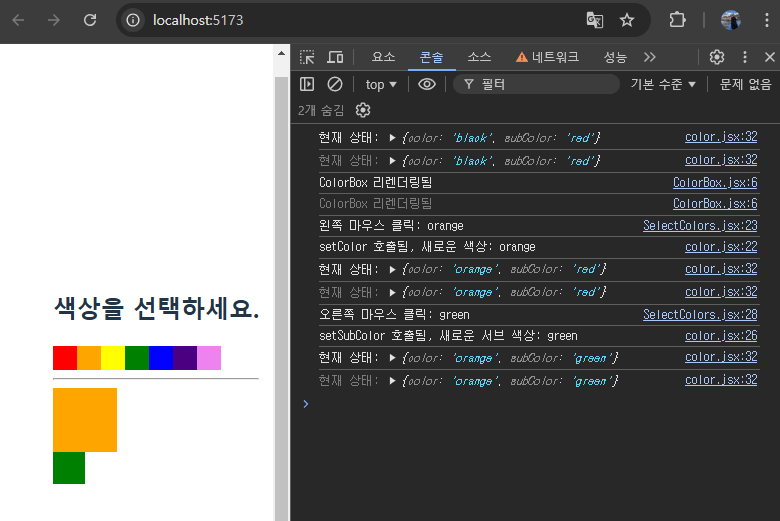Screen dimensions: 780x521
Task: Click 'setColor 호출됨' log message
Action: click(x=427, y=247)
